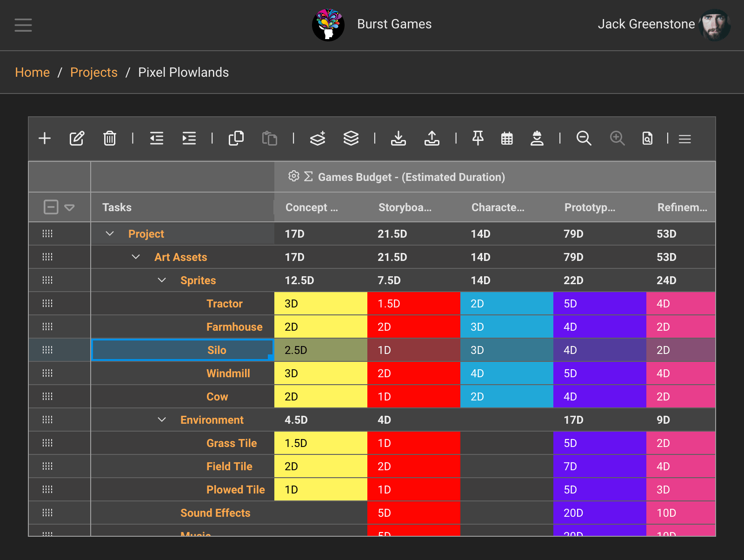The width and height of the screenshot is (744, 560).
Task: Outdent the selected task
Action: pyautogui.click(x=157, y=138)
